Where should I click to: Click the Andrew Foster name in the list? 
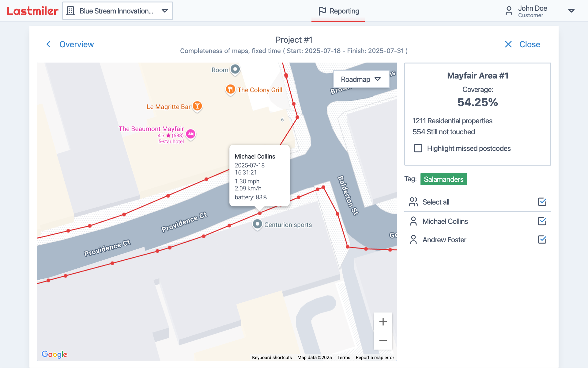pyautogui.click(x=444, y=240)
